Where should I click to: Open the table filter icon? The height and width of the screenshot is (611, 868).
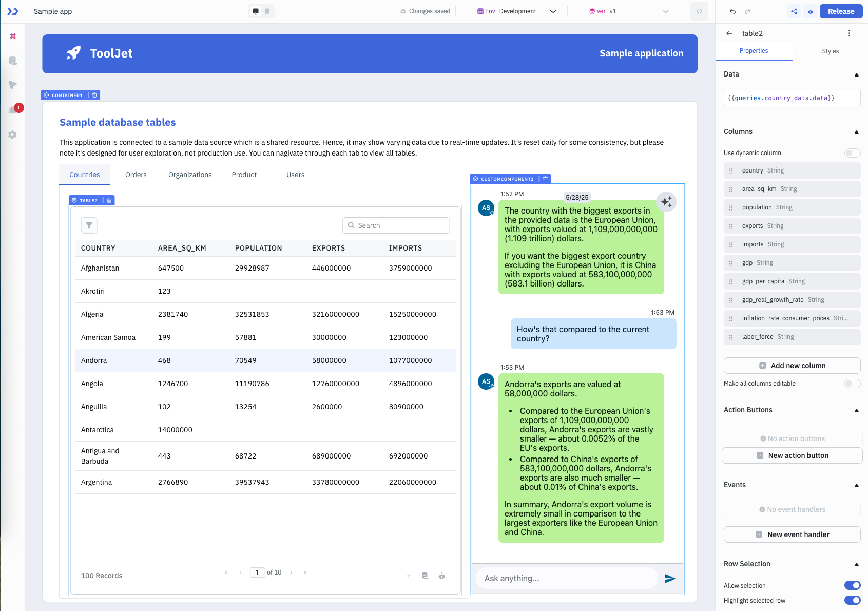coord(89,225)
